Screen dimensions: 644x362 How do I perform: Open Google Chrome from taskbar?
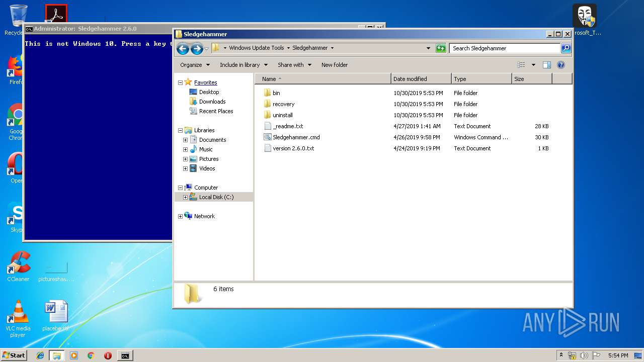(91, 355)
